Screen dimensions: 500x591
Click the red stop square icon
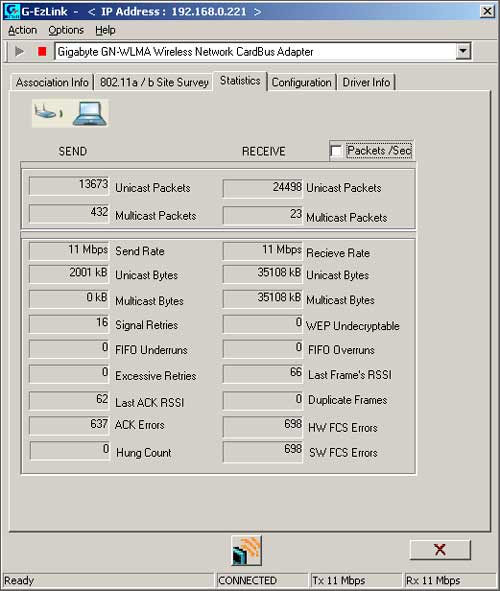pyautogui.click(x=42, y=51)
